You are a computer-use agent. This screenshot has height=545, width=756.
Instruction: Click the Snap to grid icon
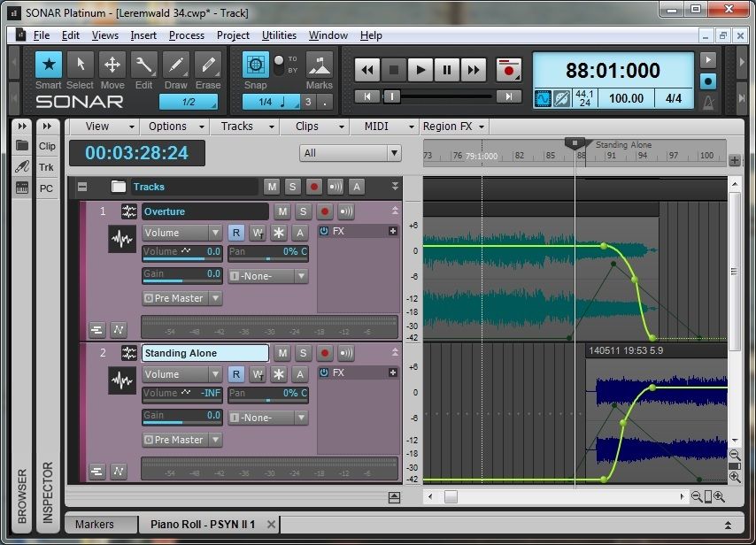pyautogui.click(x=255, y=65)
